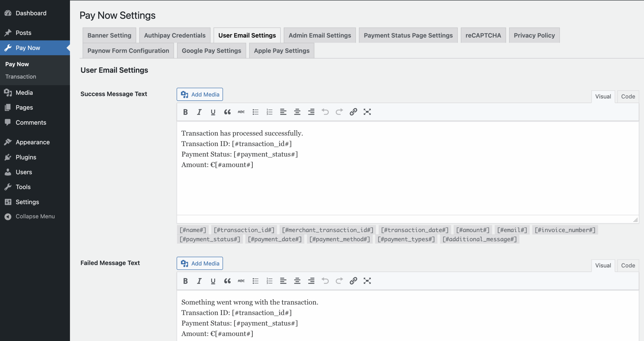Align left in Failed Message editor

point(283,281)
